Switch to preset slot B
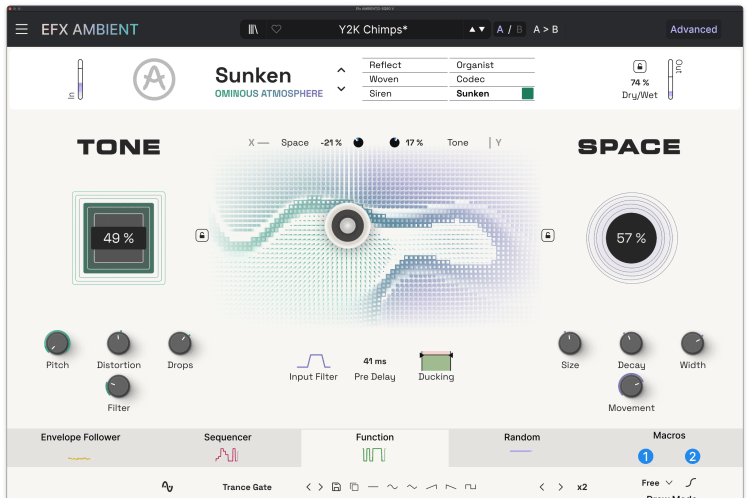750x498 pixels. (x=518, y=29)
